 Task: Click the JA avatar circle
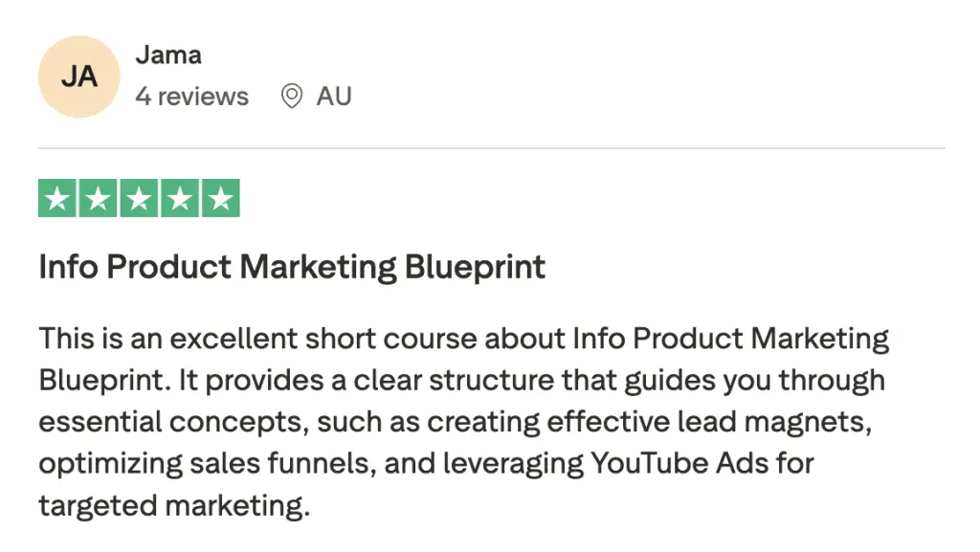[78, 77]
